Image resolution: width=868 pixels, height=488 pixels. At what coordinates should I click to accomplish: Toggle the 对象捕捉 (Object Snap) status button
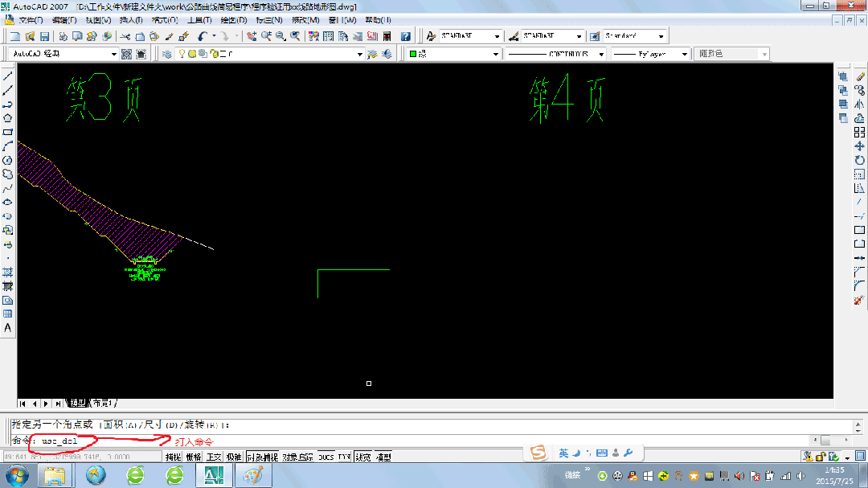262,457
